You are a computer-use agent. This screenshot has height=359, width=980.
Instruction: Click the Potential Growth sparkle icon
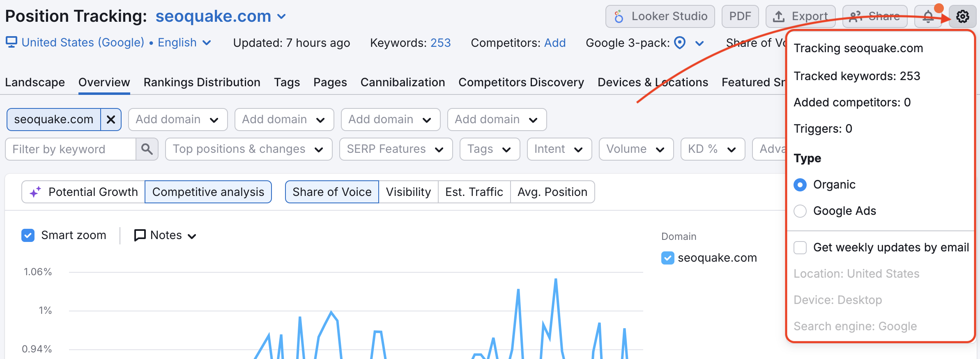pyautogui.click(x=35, y=192)
